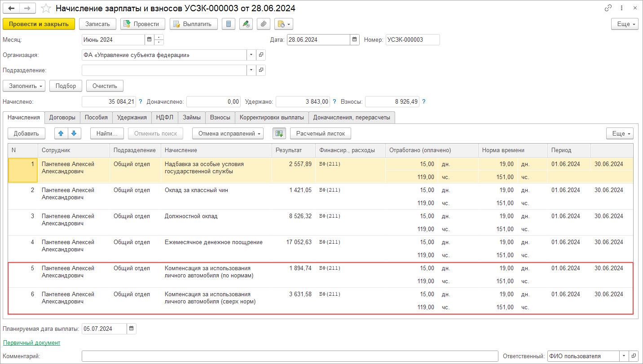The width and height of the screenshot is (643, 364).
Task: Toggle the table detail view icon button
Action: tap(279, 133)
